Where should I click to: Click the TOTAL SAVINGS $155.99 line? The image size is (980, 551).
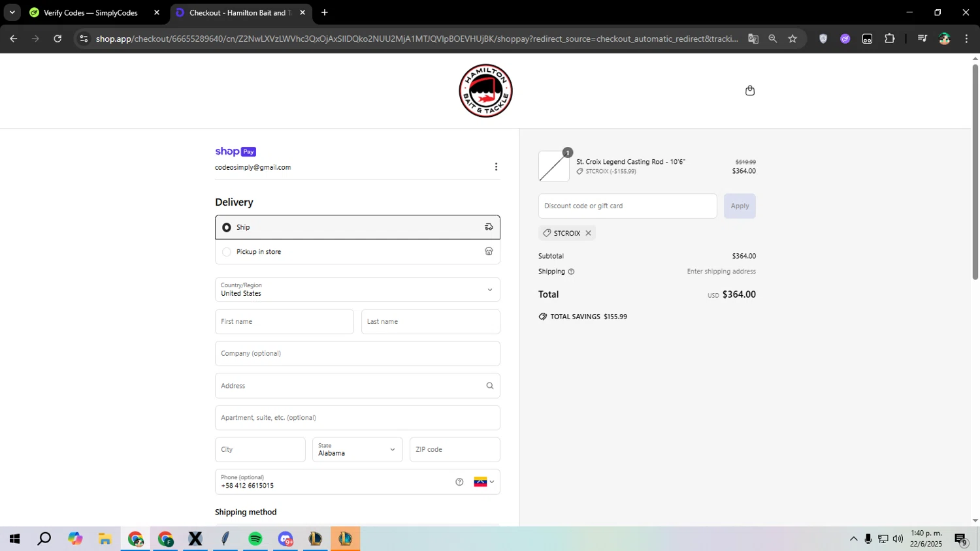point(583,317)
